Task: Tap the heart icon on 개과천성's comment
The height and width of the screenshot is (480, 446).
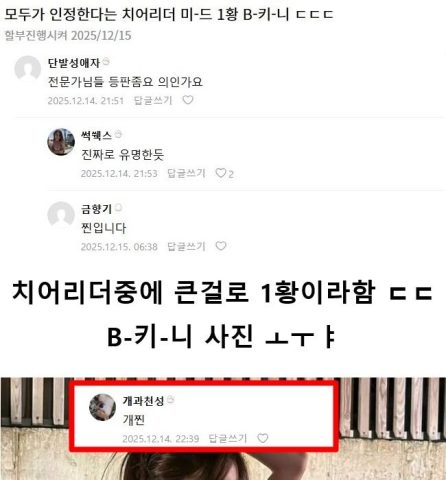Action: point(263,438)
